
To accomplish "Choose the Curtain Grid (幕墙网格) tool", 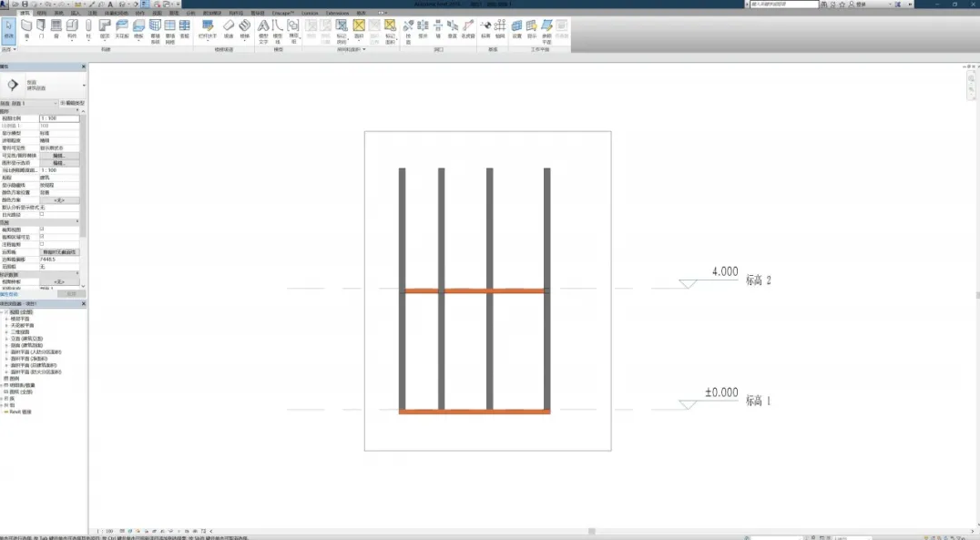I will pyautogui.click(x=170, y=31).
